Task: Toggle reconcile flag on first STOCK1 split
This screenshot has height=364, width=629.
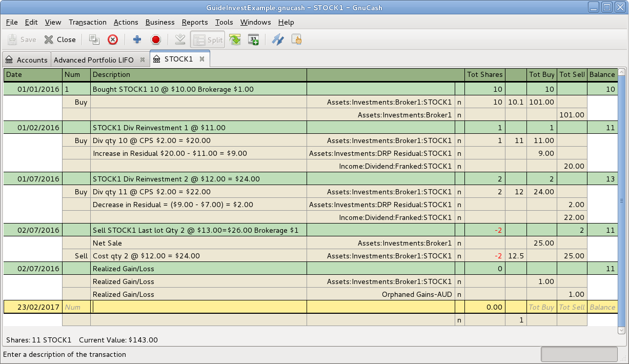Action: click(459, 102)
